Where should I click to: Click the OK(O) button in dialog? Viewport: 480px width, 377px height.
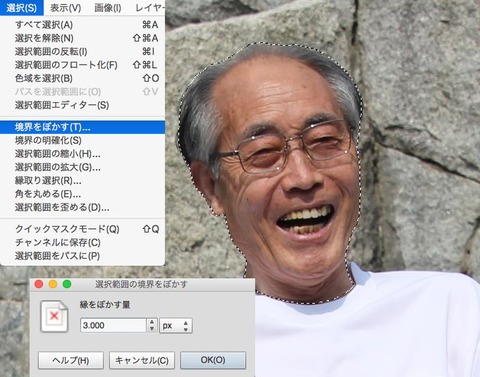click(213, 360)
